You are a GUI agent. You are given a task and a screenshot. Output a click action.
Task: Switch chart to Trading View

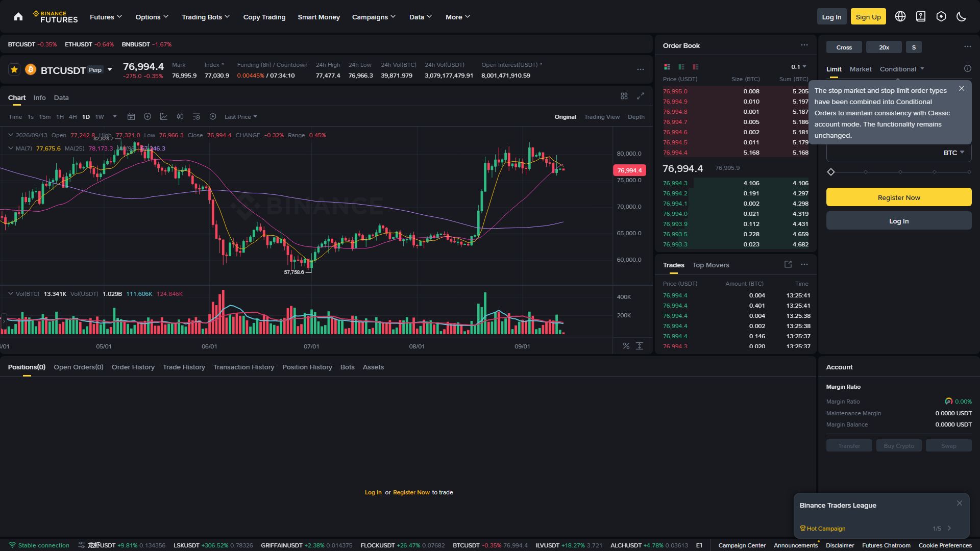[x=602, y=117]
